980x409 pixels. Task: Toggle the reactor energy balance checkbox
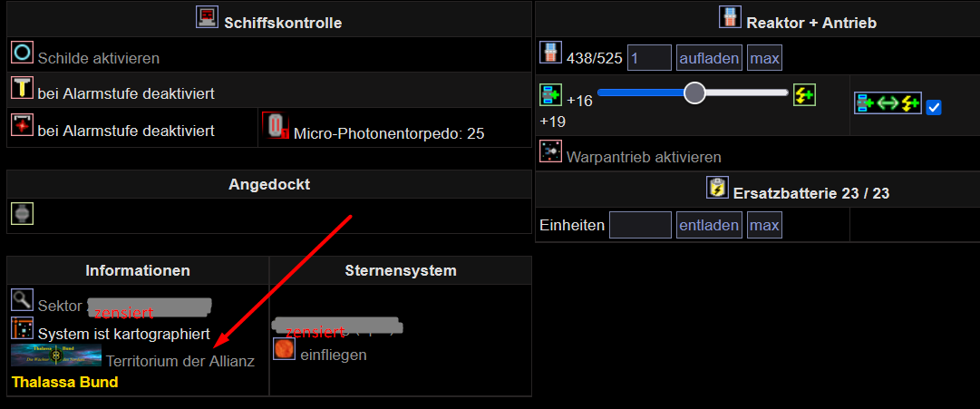tap(934, 107)
